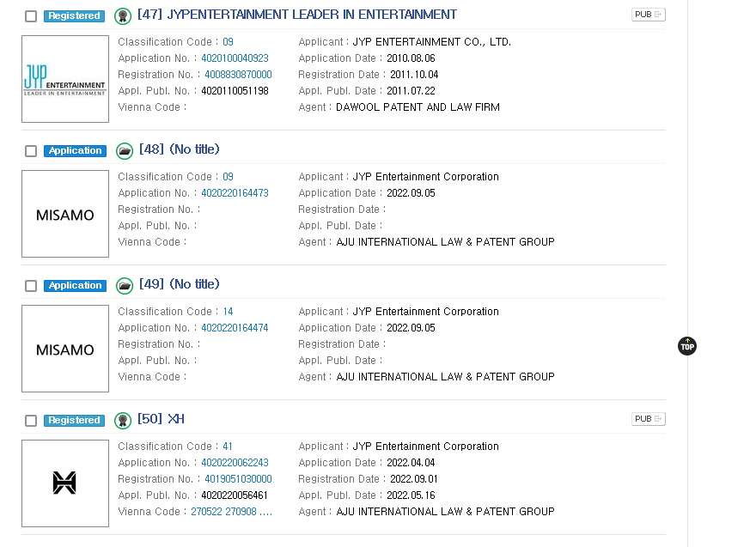View the XH logo thumbnail
This screenshot has width=756, height=547.
(x=65, y=483)
